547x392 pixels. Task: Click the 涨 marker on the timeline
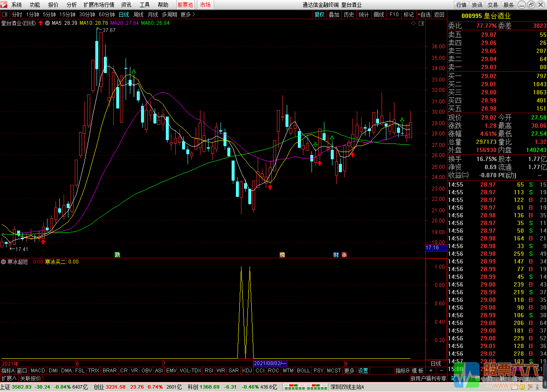point(344,255)
